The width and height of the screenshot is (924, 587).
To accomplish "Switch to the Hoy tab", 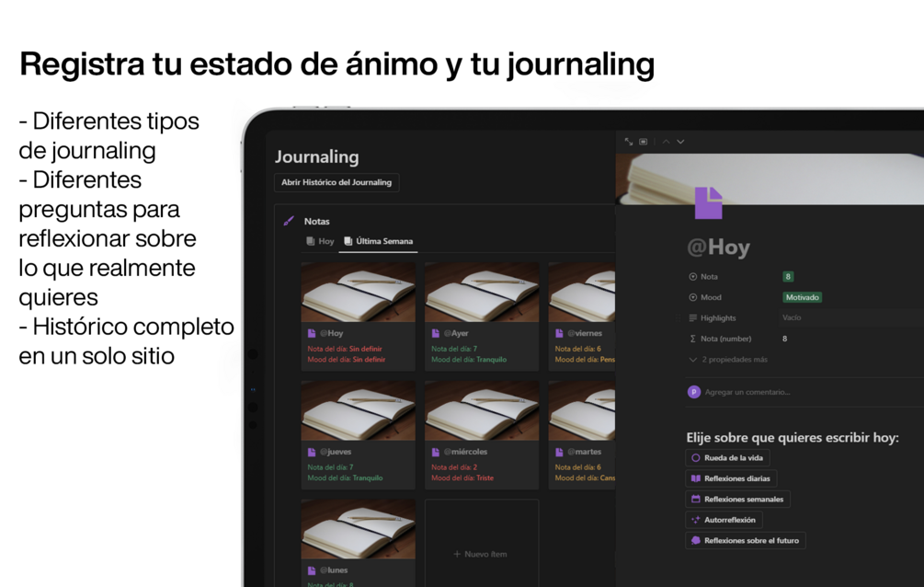I will [x=321, y=241].
